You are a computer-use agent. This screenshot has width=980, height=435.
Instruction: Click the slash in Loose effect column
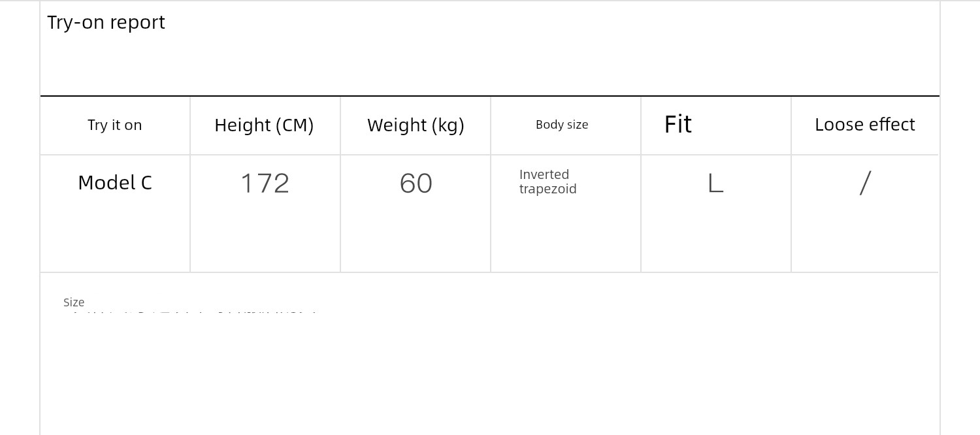point(865,183)
